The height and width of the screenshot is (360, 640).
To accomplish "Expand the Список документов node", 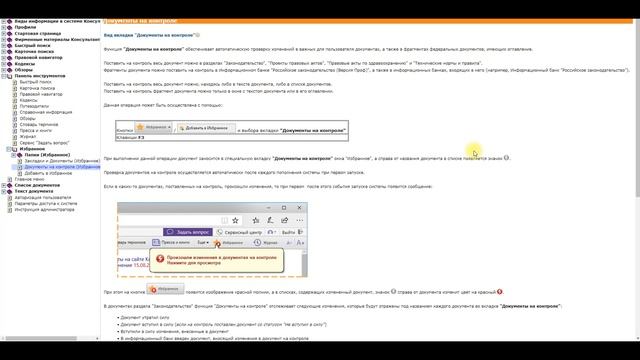I will (x=4, y=185).
